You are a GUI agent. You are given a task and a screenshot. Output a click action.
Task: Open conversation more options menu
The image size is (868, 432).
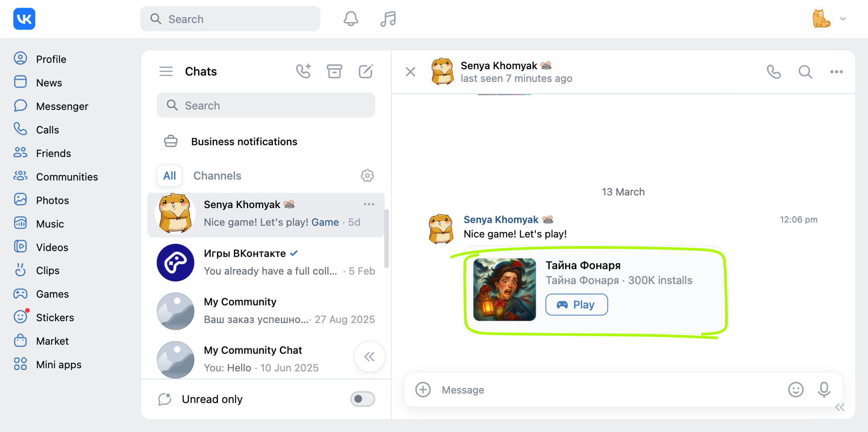[x=836, y=71]
